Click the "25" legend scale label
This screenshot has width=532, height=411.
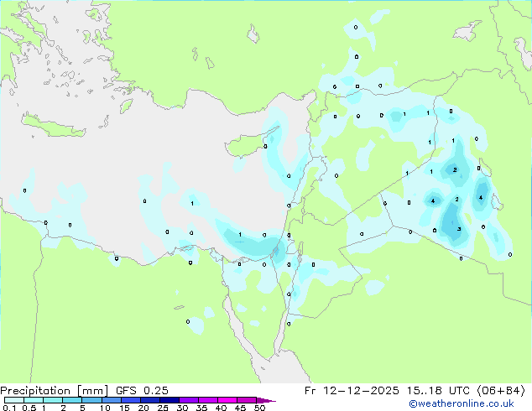point(163,408)
